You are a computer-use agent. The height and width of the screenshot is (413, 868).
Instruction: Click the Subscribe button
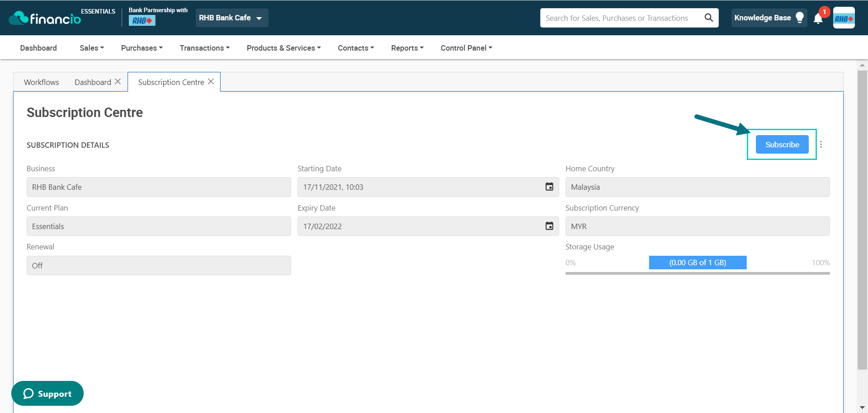(782, 145)
